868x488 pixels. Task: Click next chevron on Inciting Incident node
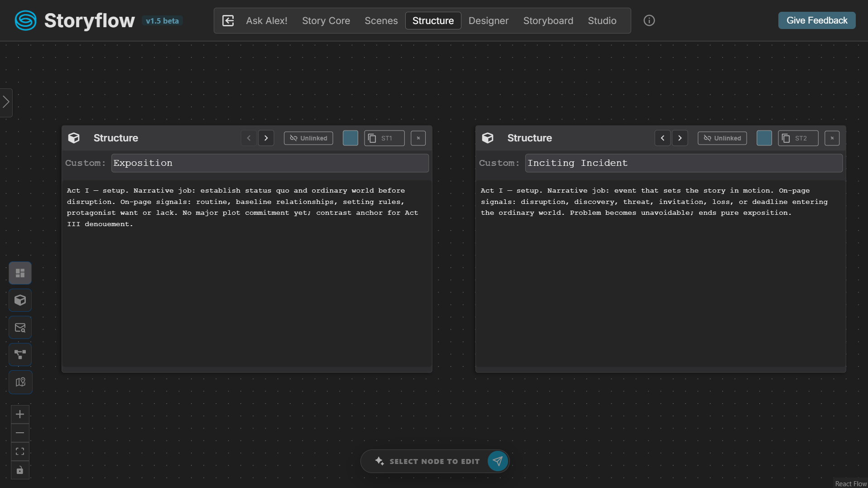click(680, 138)
